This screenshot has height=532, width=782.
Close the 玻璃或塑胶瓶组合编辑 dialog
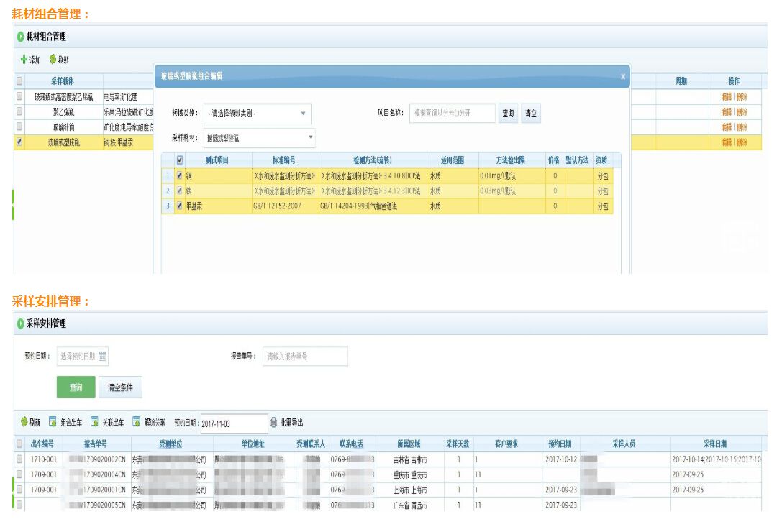pyautogui.click(x=622, y=76)
